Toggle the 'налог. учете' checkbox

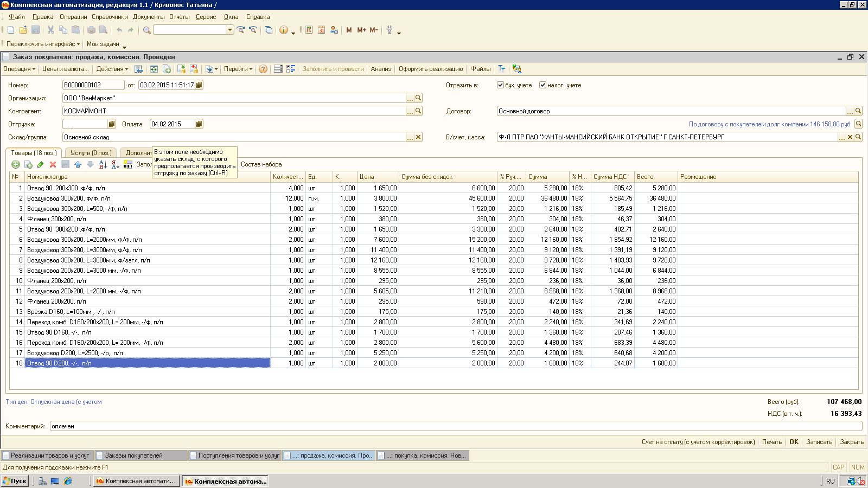click(542, 85)
